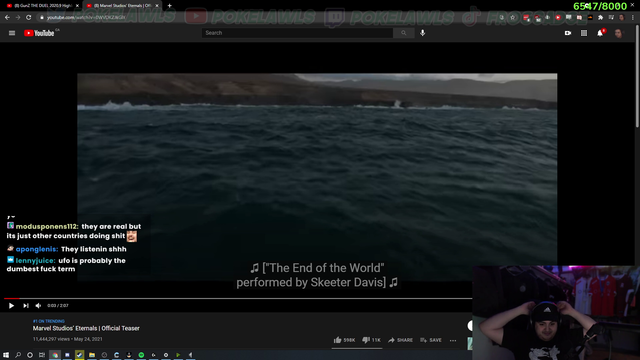Click the YouTube search magnifier button
This screenshot has height=360, width=640.
click(x=404, y=33)
